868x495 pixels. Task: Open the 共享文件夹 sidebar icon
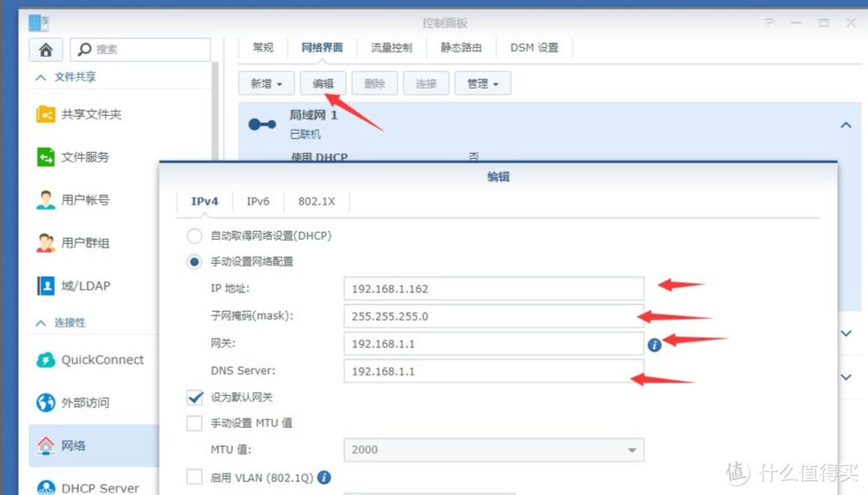pyautogui.click(x=46, y=113)
